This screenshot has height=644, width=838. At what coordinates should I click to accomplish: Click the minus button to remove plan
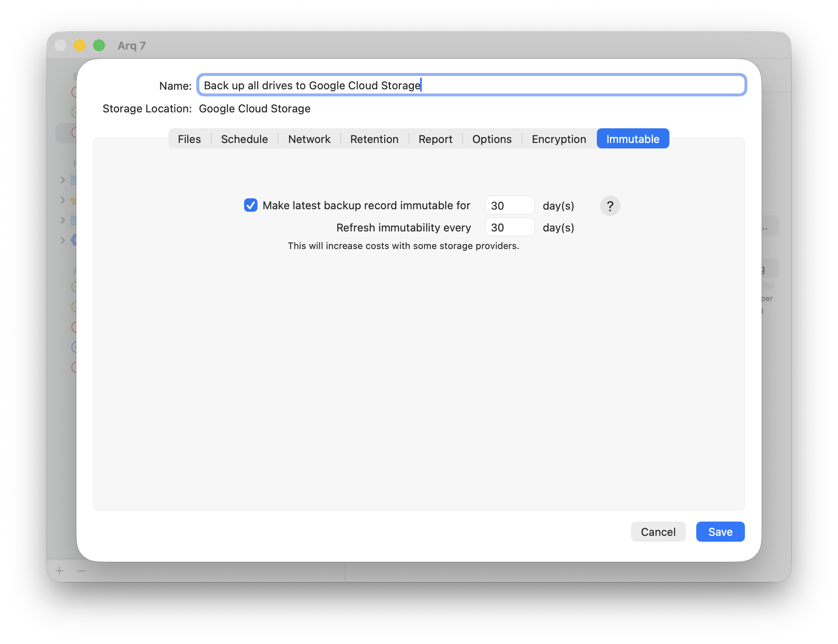pyautogui.click(x=81, y=571)
